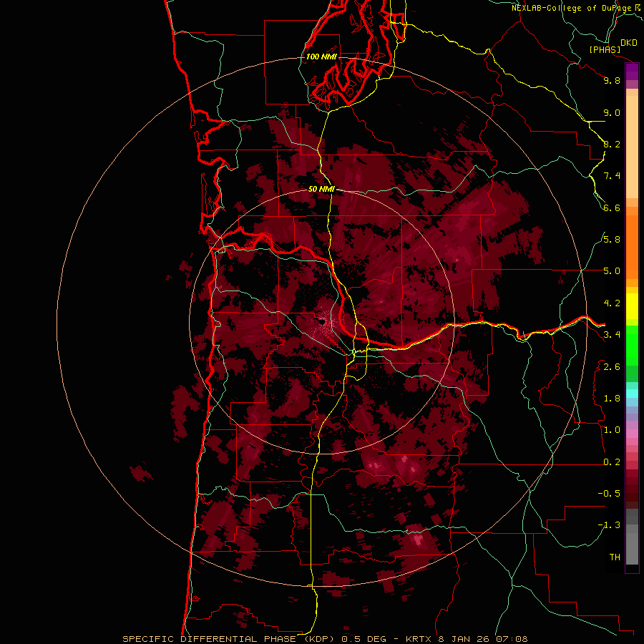This screenshot has height=644, width=644.
Task: Pick the yellow band on the color scale
Action: [x=632, y=306]
